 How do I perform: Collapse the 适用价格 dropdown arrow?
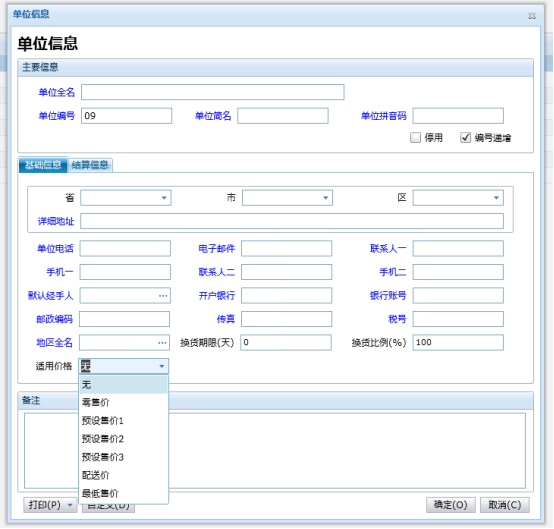tap(162, 366)
